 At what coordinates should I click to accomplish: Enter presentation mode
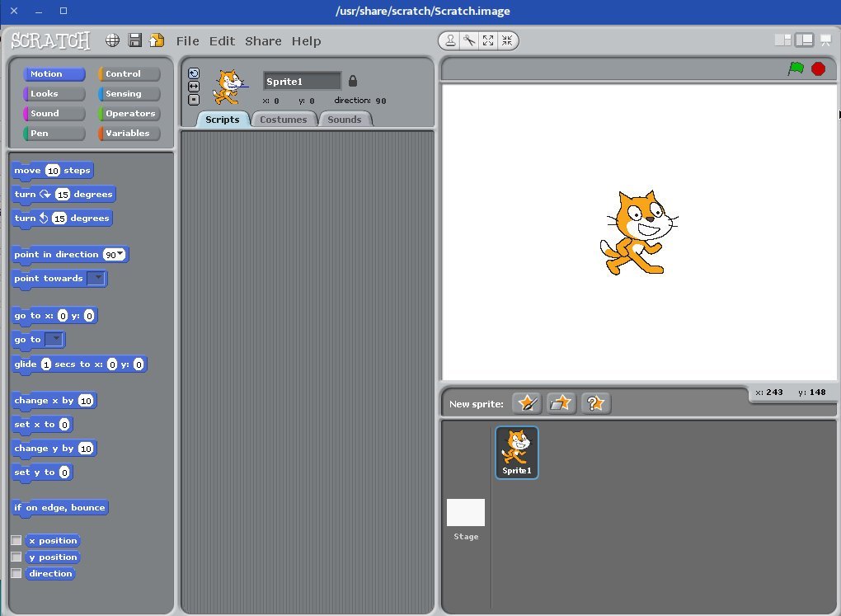coord(826,40)
